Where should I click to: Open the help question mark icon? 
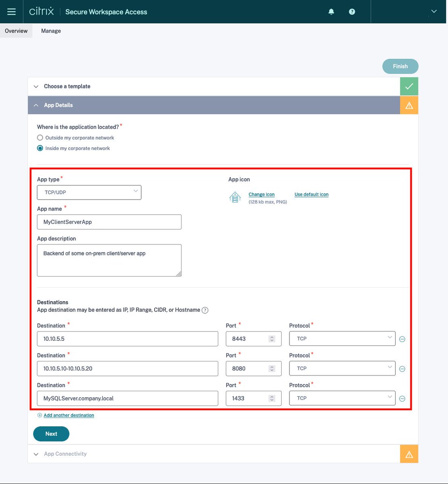(352, 12)
